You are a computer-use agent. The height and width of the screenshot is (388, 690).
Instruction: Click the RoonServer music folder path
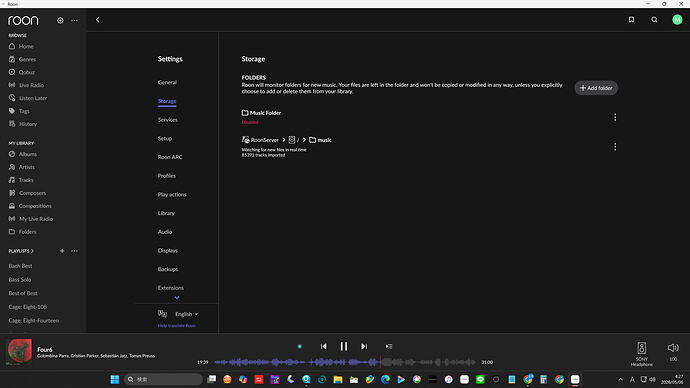(x=286, y=140)
